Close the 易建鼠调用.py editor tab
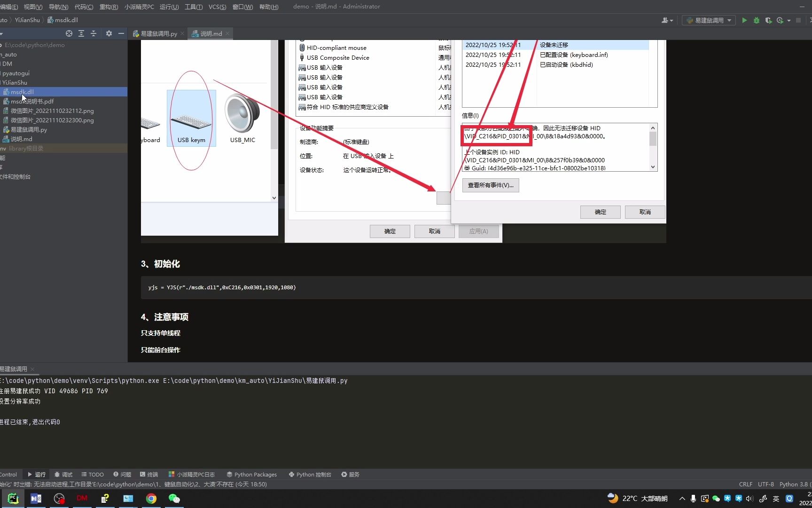This screenshot has width=812, height=508. pyautogui.click(x=182, y=33)
